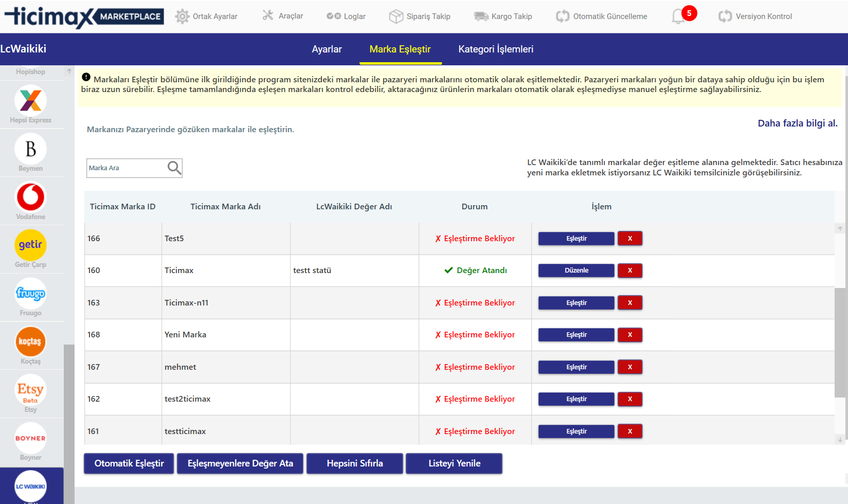
Task: Click the Durum column header
Action: coord(475,207)
